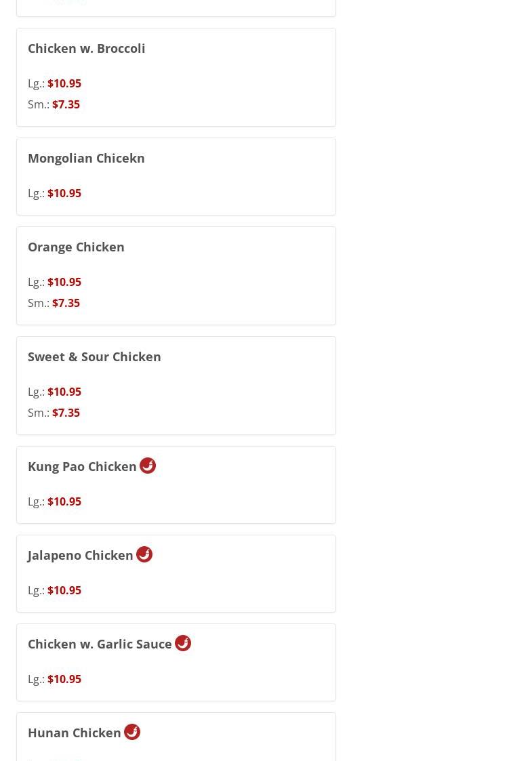The height and width of the screenshot is (761, 532).
Task: Select Kung Pao Chicken title text
Action: [x=82, y=466]
